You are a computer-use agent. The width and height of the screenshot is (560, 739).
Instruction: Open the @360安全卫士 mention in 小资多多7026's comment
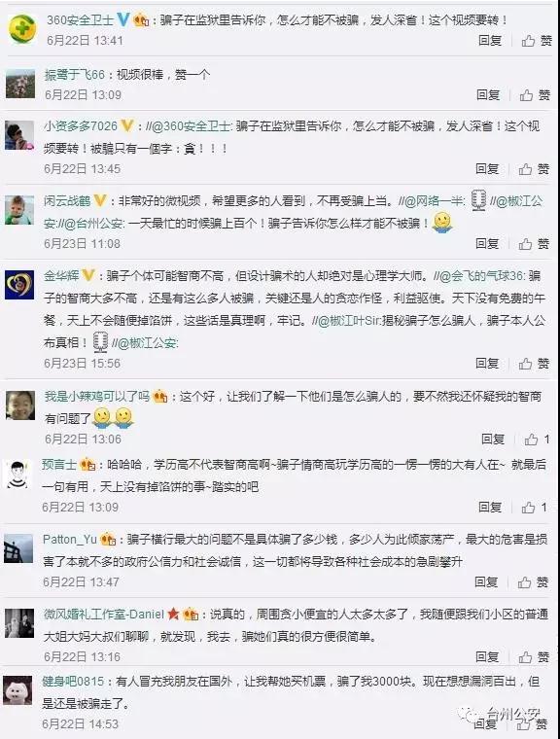[x=188, y=126]
